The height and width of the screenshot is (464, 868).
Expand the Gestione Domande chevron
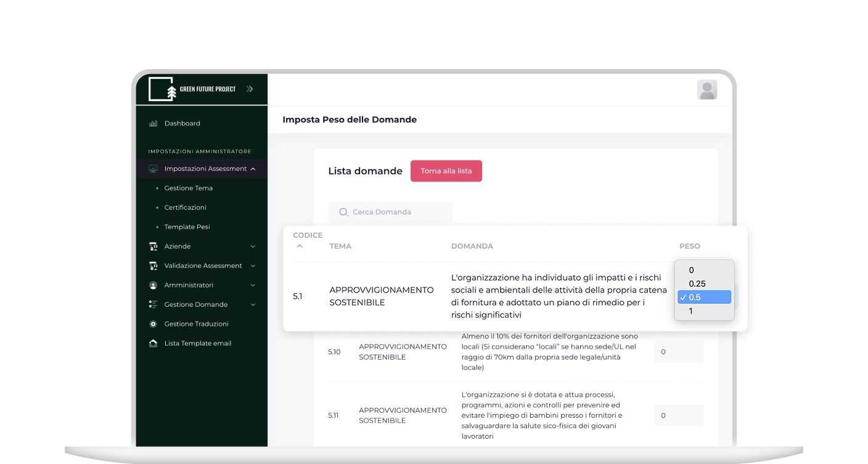click(253, 305)
